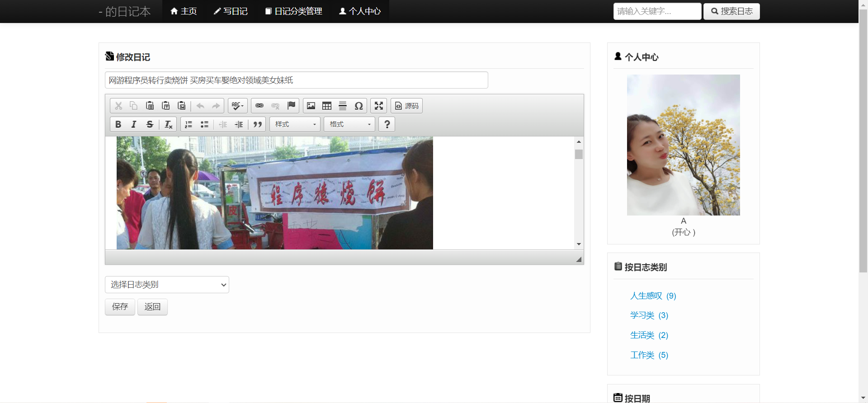The width and height of the screenshot is (868, 403).
Task: Save the diary with 保存 button
Action: pyautogui.click(x=120, y=307)
